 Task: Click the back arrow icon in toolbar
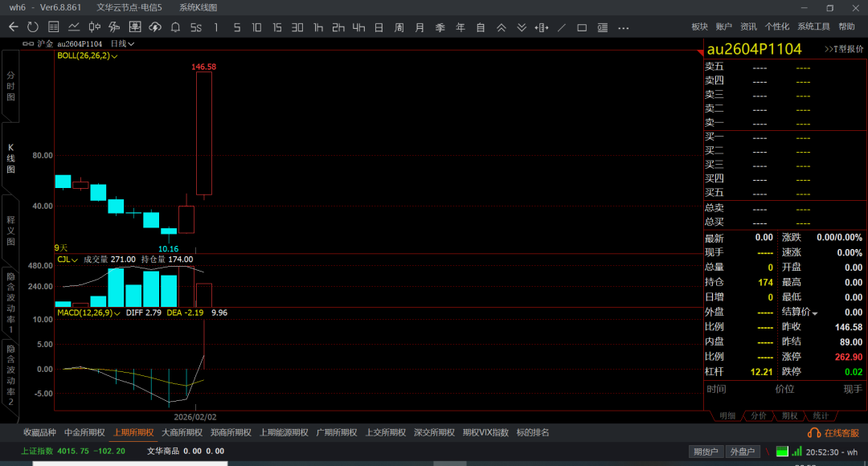(x=14, y=27)
